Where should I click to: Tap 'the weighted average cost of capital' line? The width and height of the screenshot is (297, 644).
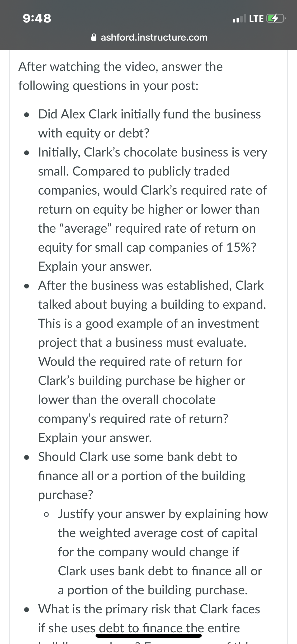(158, 533)
